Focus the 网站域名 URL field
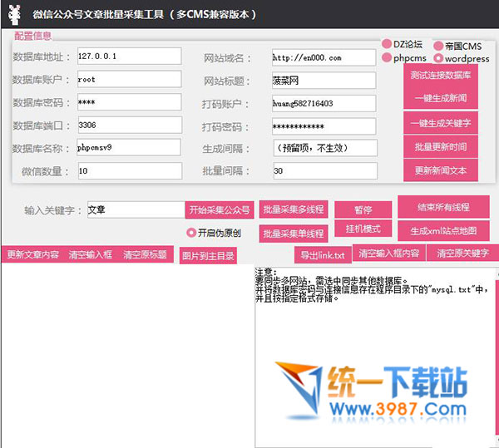 point(324,57)
